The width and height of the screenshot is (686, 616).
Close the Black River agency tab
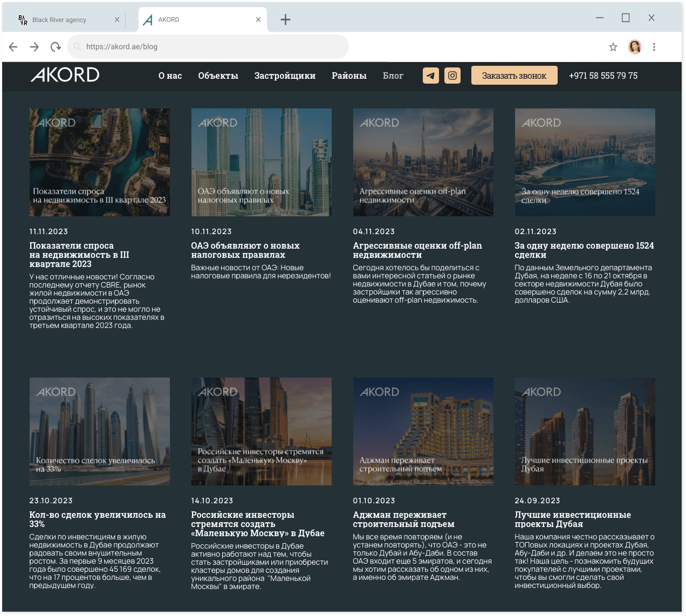click(x=117, y=20)
